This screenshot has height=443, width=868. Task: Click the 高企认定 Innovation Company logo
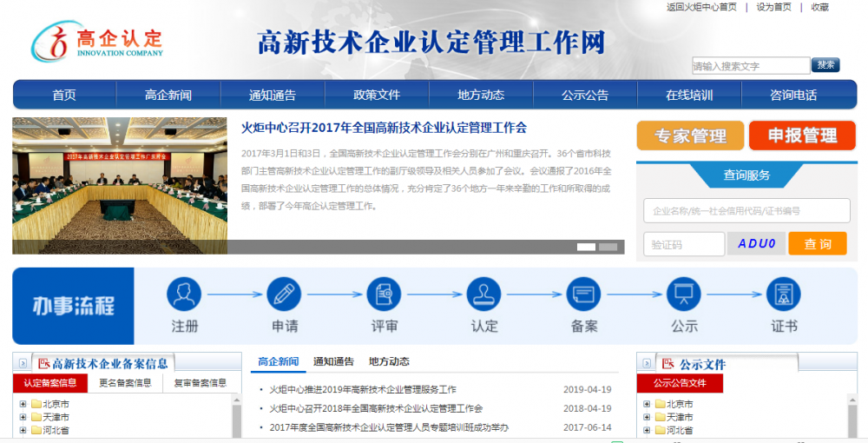pos(97,42)
